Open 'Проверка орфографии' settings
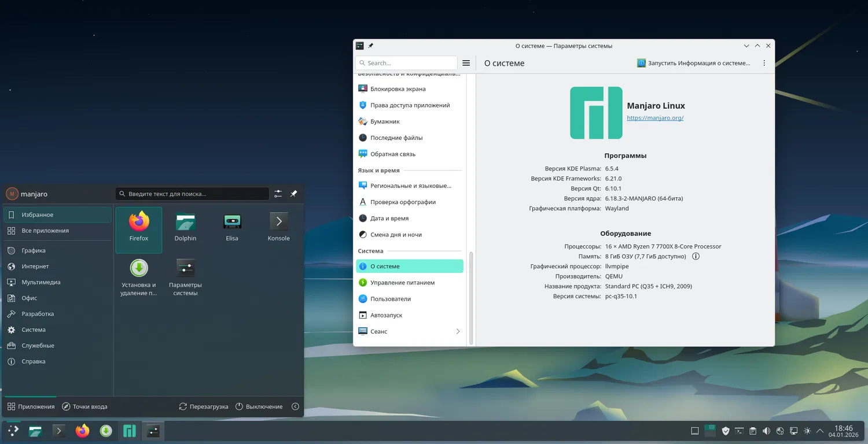868x444 pixels. 410,202
